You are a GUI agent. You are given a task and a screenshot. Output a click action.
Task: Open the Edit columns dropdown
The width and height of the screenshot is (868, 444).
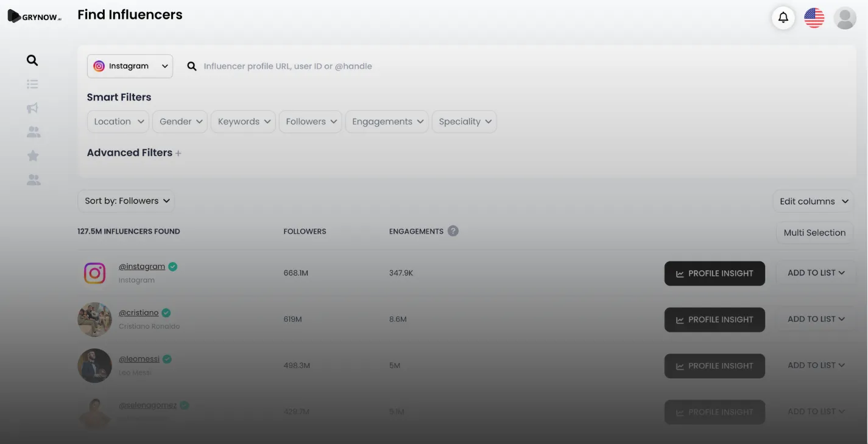click(813, 201)
